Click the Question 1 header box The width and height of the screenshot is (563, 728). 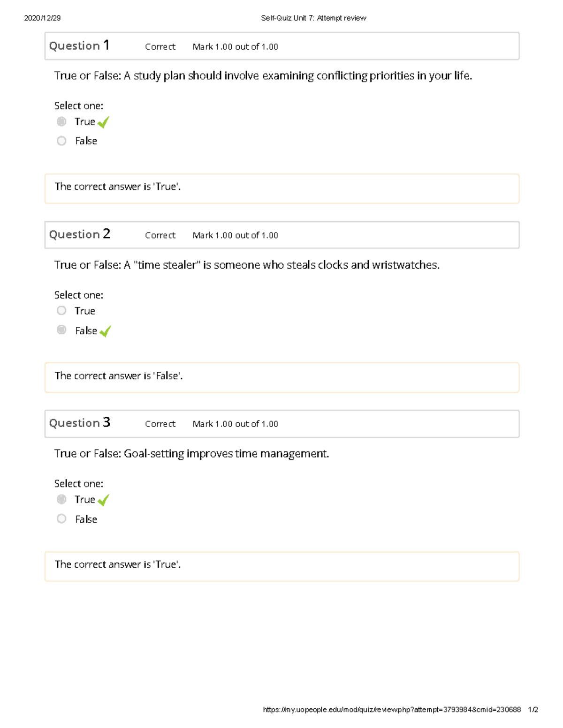[x=281, y=45]
